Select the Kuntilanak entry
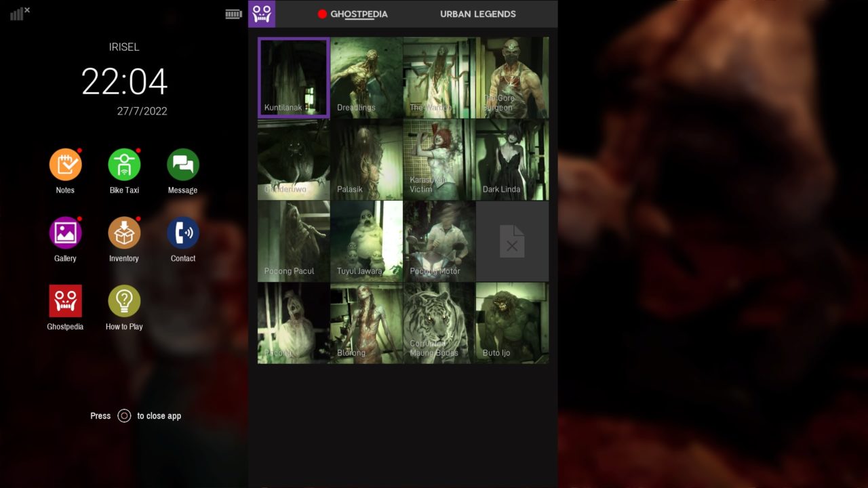This screenshot has height=488, width=868. pos(294,78)
